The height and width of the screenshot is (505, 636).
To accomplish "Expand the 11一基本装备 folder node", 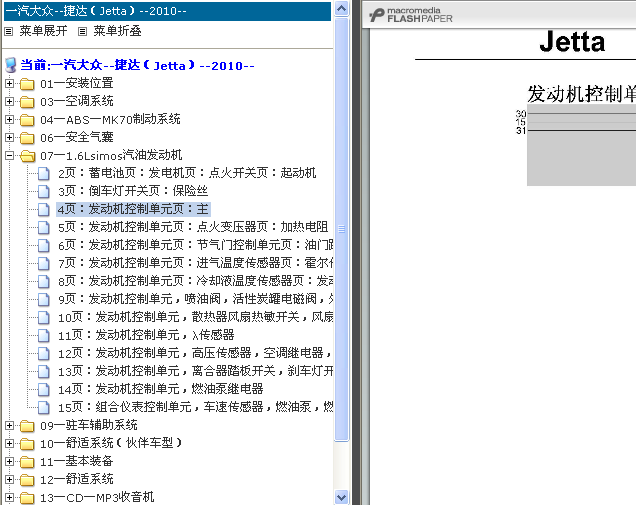I will click(x=9, y=461).
